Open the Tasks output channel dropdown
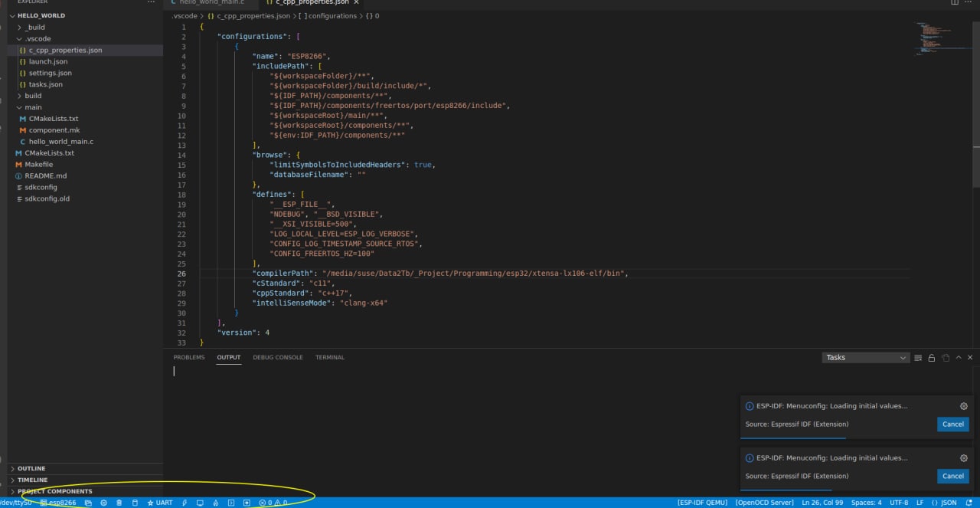The image size is (980, 508). tap(865, 358)
